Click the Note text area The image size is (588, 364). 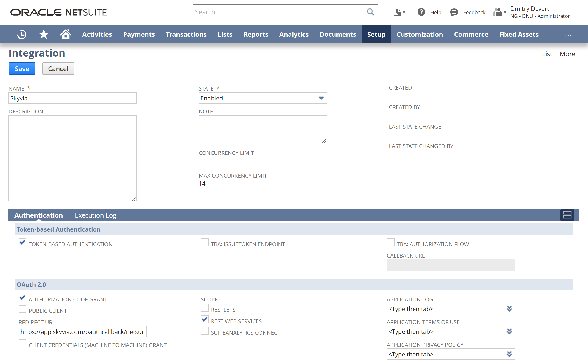[262, 129]
